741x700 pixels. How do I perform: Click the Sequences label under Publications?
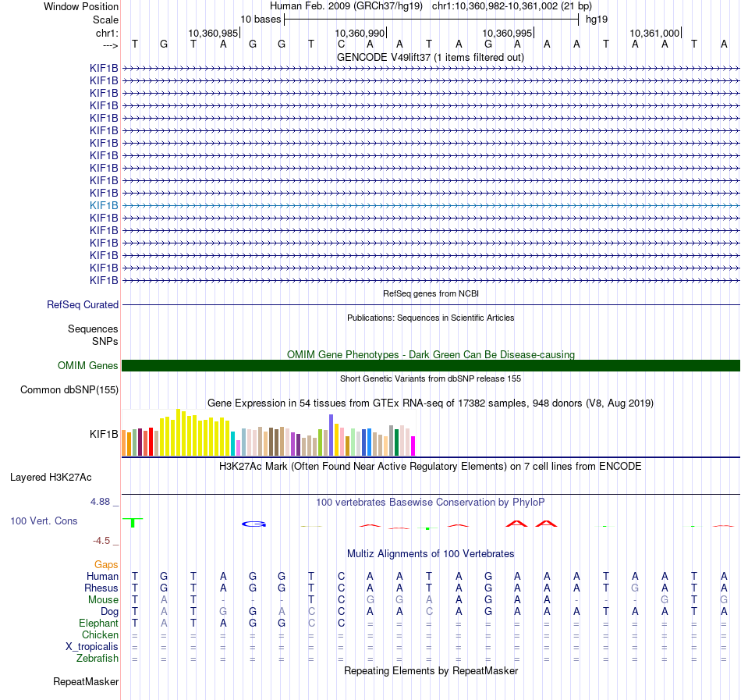click(x=93, y=329)
